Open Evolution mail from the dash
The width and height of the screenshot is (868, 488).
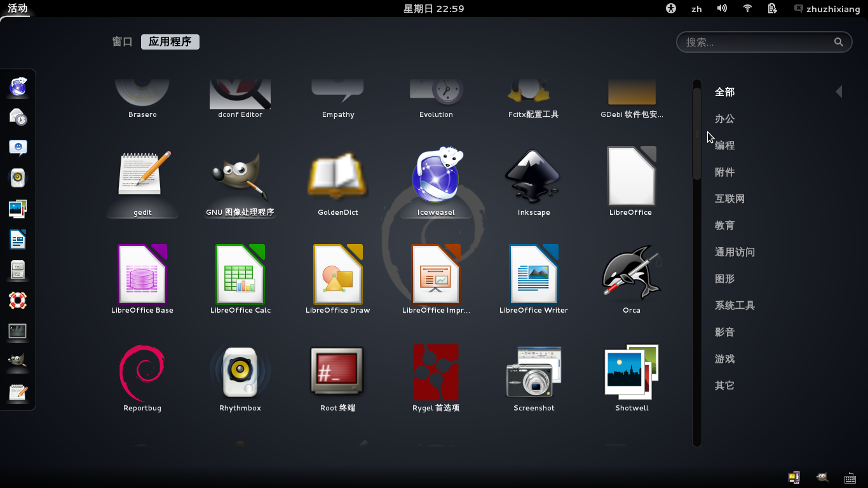pos(18,117)
